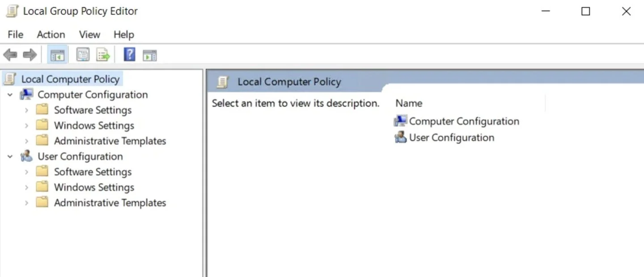Select Administrative Templates under User Configuration
The image size is (644, 277).
point(110,203)
